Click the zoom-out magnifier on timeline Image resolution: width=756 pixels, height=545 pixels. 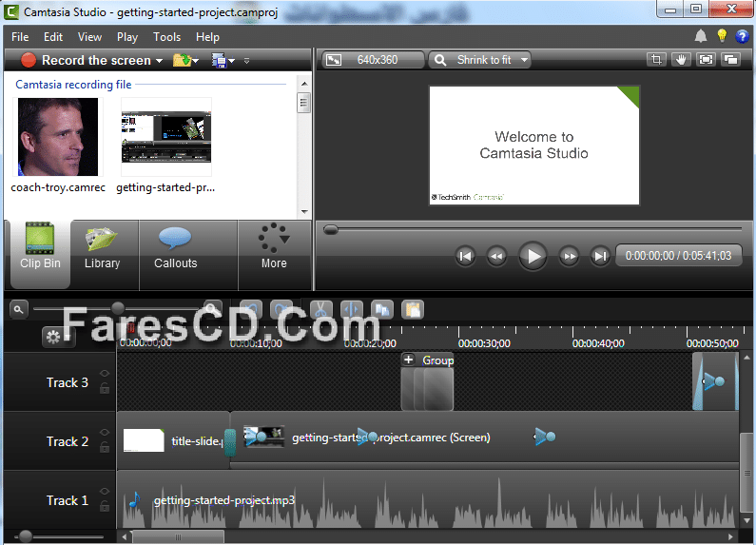[19, 310]
